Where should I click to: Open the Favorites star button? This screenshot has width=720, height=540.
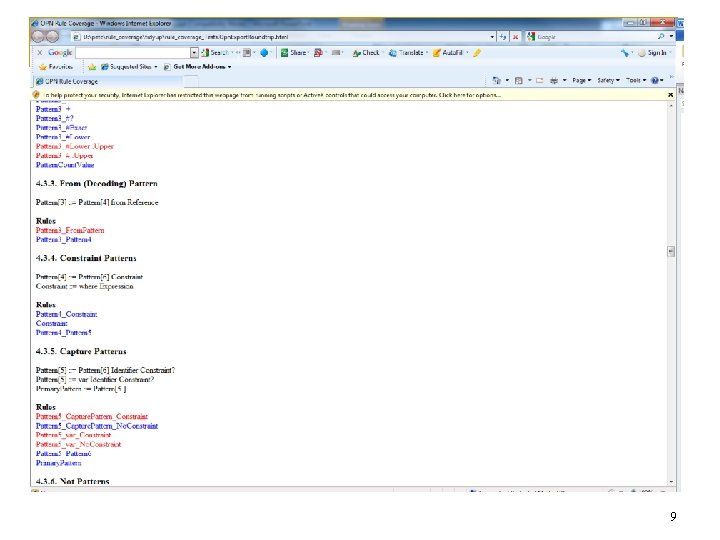(56, 67)
